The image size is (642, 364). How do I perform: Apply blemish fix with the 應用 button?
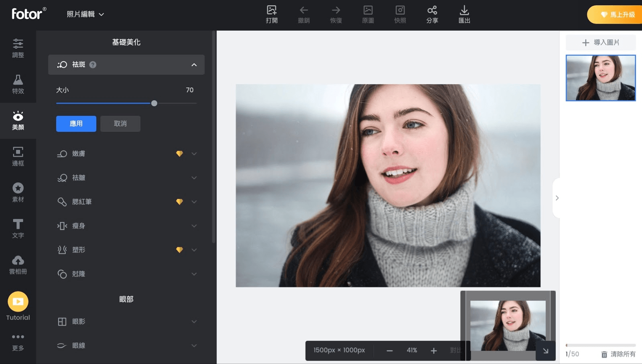[76, 123]
